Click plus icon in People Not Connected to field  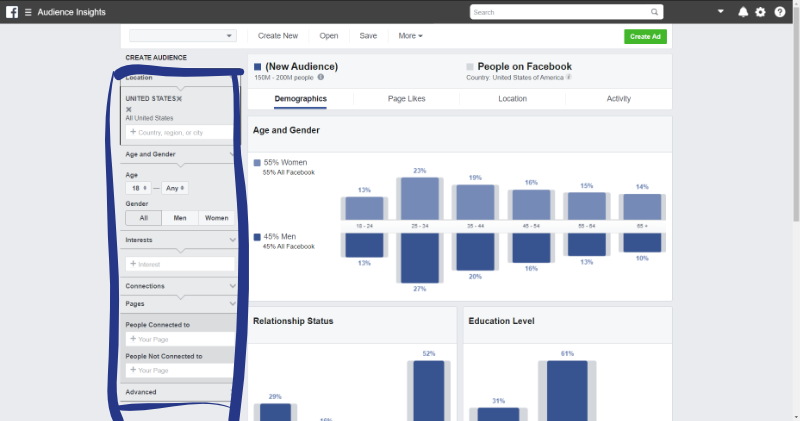[x=133, y=370]
